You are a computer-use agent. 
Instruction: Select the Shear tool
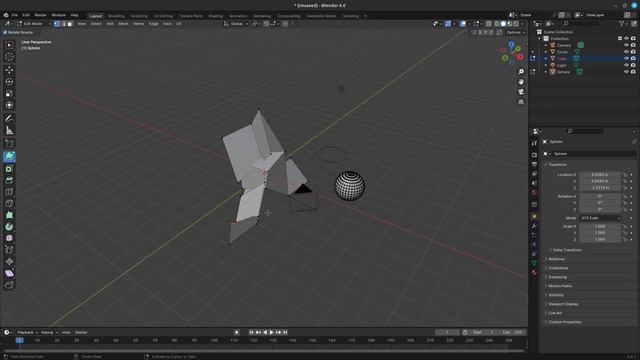coord(9,273)
